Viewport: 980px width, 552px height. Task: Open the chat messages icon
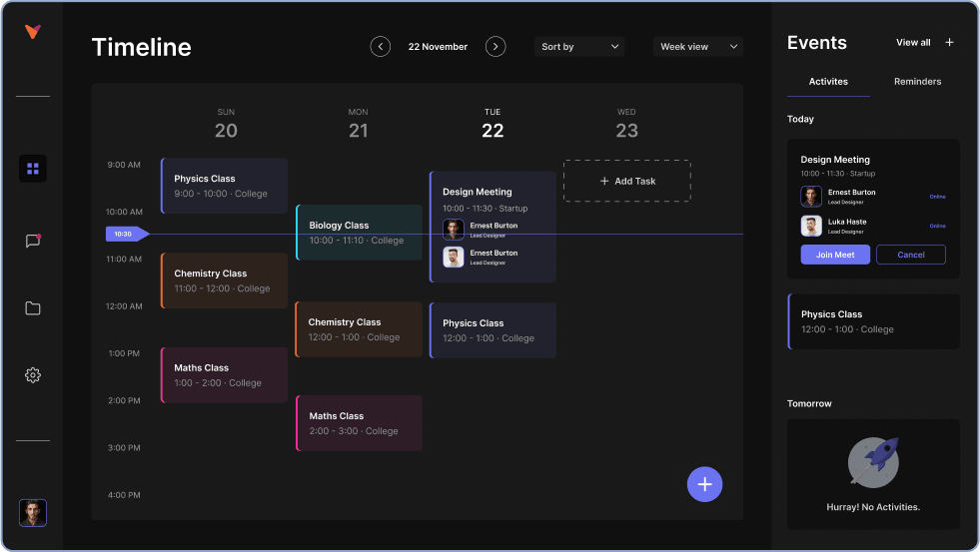tap(33, 241)
